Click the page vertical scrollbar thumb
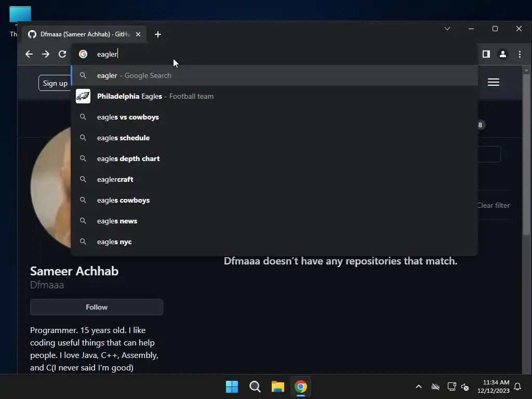 point(527,154)
